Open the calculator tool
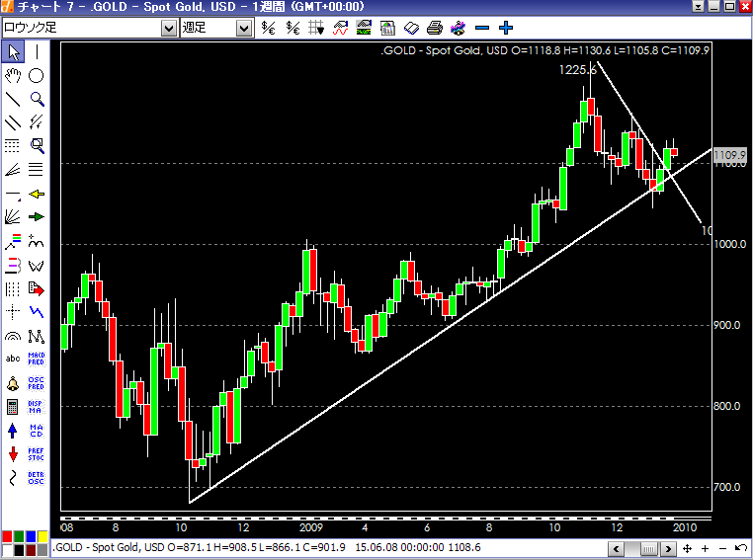The image size is (753, 560). click(13, 407)
